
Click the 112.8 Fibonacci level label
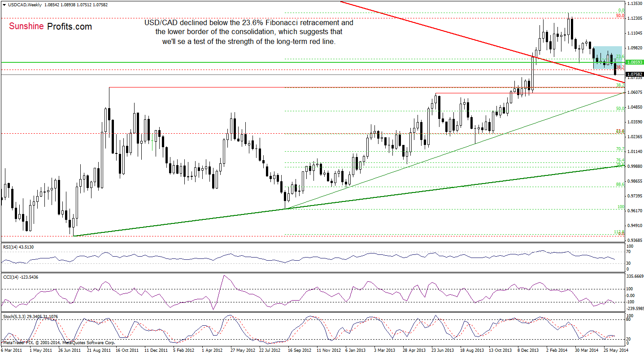tap(619, 232)
